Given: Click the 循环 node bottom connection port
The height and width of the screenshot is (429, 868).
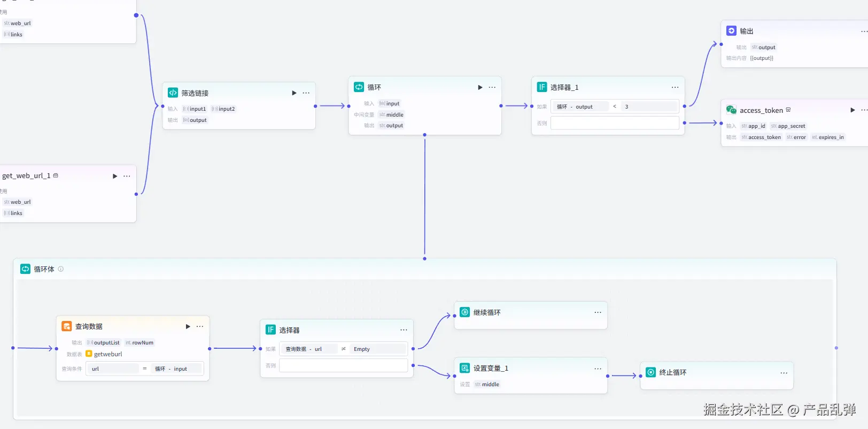Looking at the screenshot, I should pos(425,135).
